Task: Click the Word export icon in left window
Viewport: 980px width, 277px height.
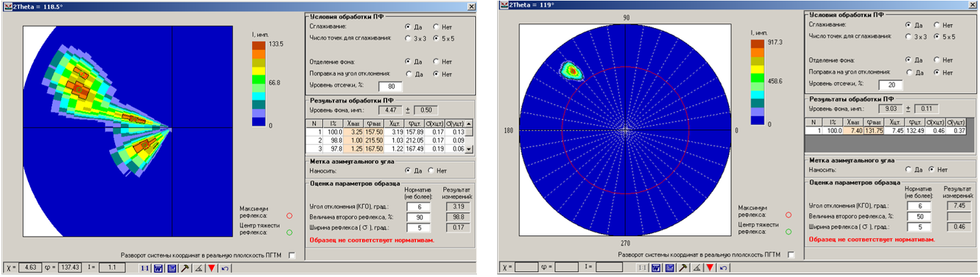Action: pos(158,267)
